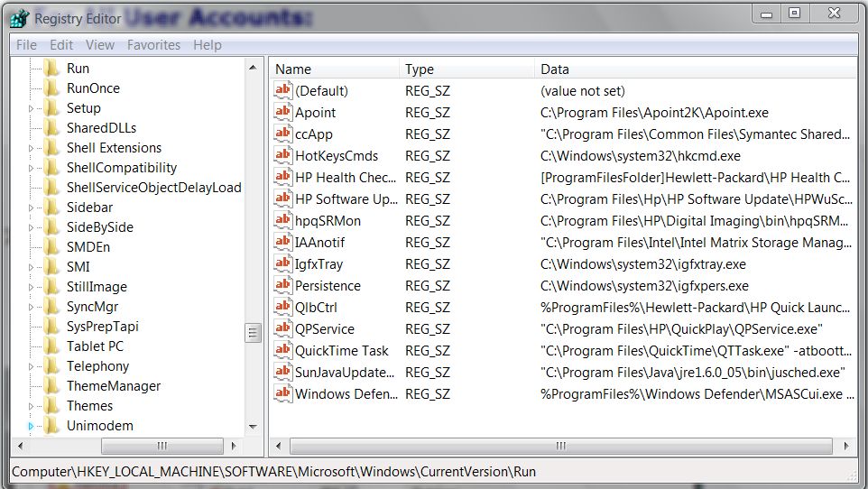Expand the SideBySide key
Viewport: 868px width, 489px height.
click(x=31, y=227)
